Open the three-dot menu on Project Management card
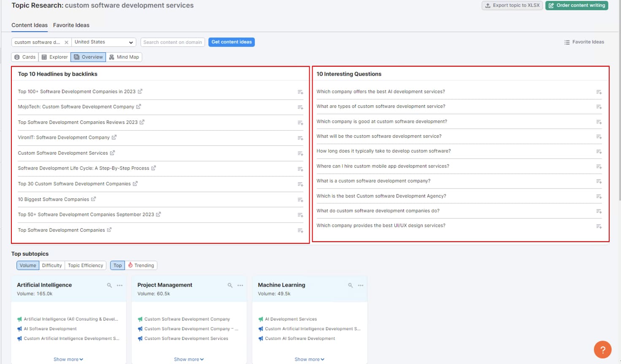621x364 pixels. [240, 285]
